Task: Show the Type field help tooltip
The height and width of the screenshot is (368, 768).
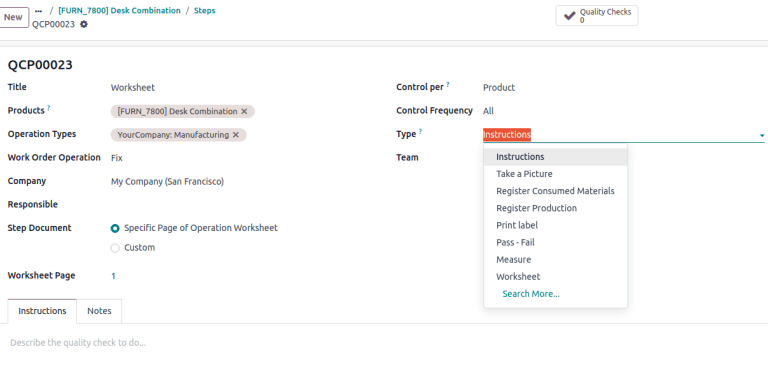Action: tap(420, 132)
